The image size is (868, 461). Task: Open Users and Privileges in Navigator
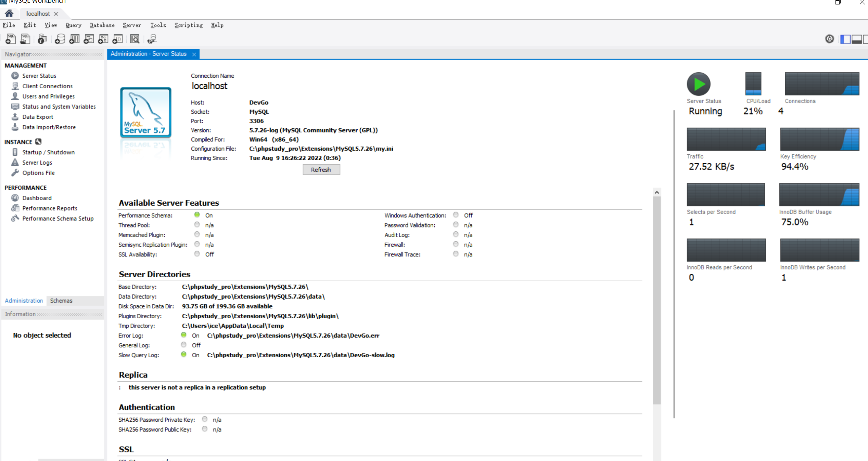(48, 96)
